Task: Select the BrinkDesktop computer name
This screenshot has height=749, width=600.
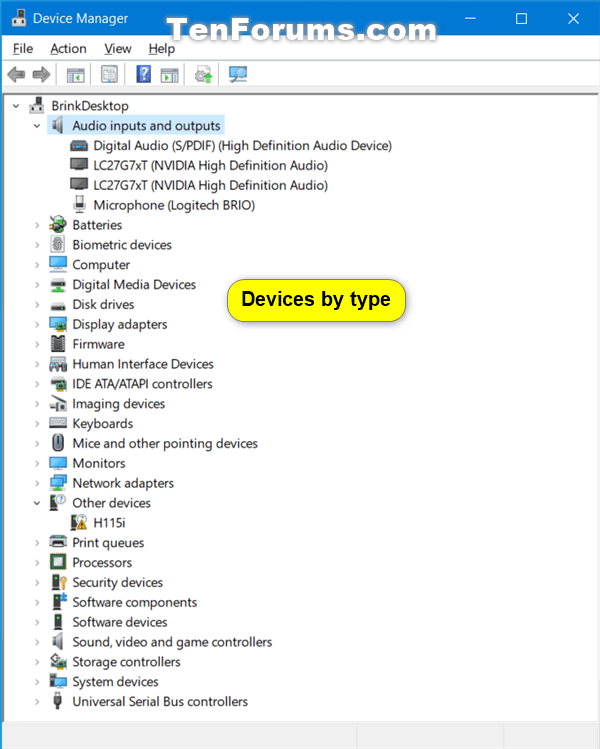Action: tap(90, 106)
